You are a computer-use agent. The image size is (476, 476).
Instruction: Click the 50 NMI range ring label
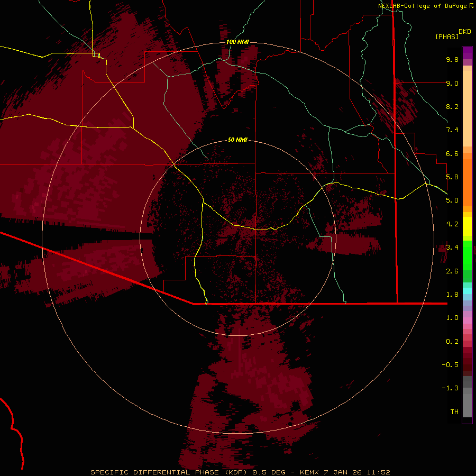(237, 140)
